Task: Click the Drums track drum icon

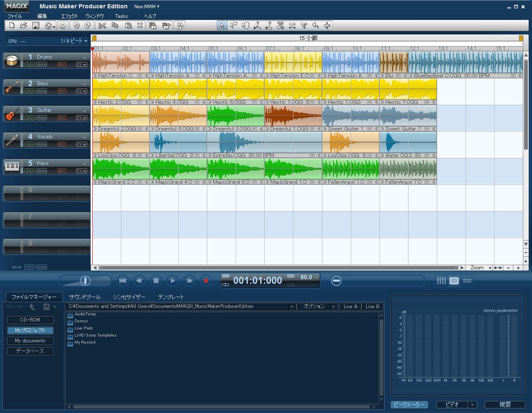Action: pyautogui.click(x=12, y=61)
